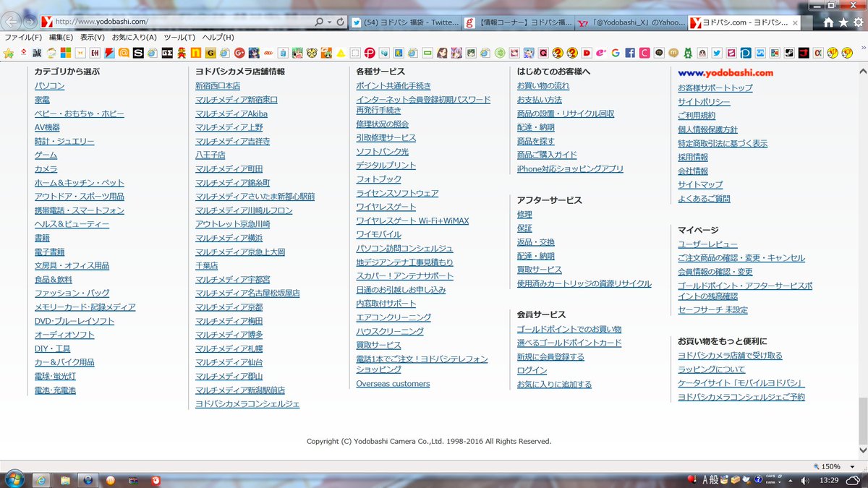Open the 電池·充電池 category link
The height and width of the screenshot is (488, 868).
point(55,390)
